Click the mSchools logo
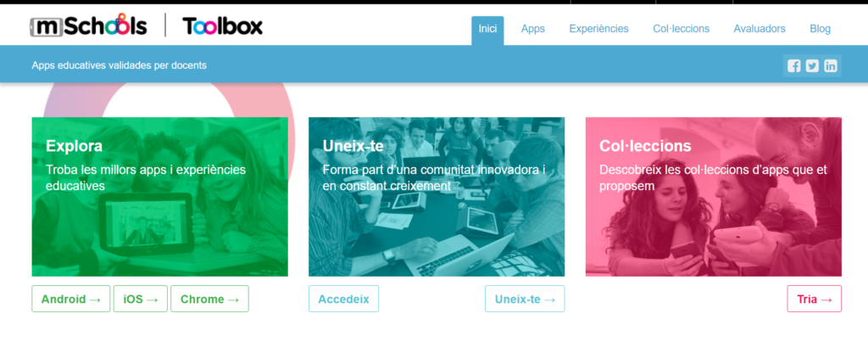This screenshot has height=342, width=868. click(88, 25)
